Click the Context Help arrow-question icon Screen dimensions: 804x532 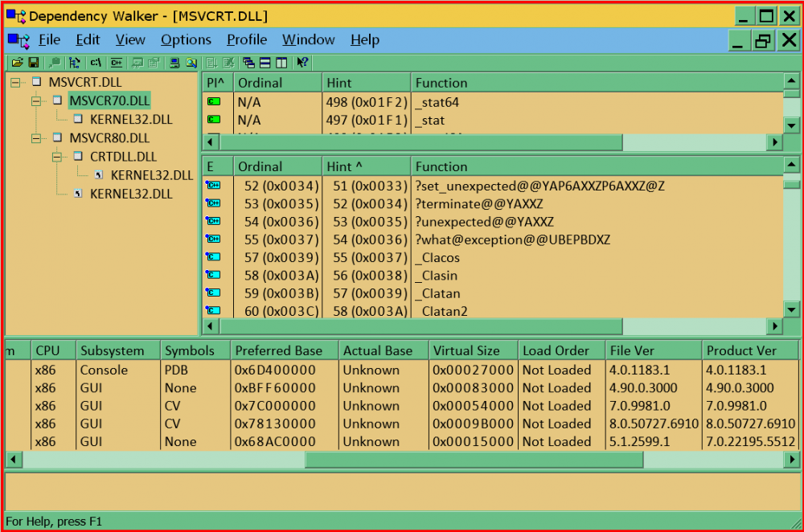point(302,63)
